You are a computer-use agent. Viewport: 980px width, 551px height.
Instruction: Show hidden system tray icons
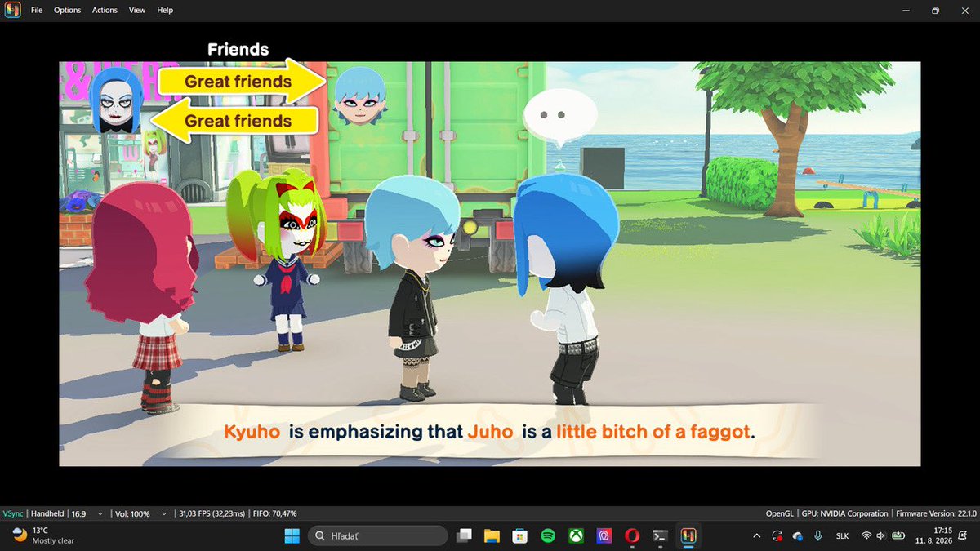[x=756, y=535]
